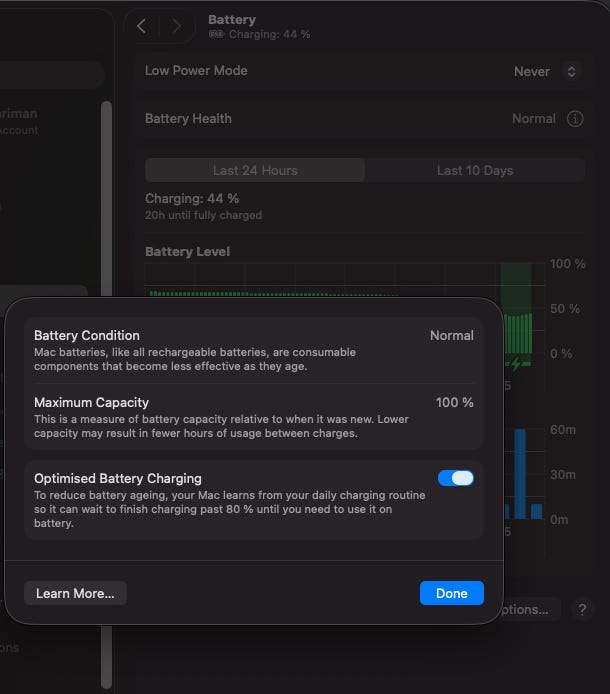The height and width of the screenshot is (694, 610).
Task: Click the 'Low Power Mode' label
Action: [x=196, y=71]
